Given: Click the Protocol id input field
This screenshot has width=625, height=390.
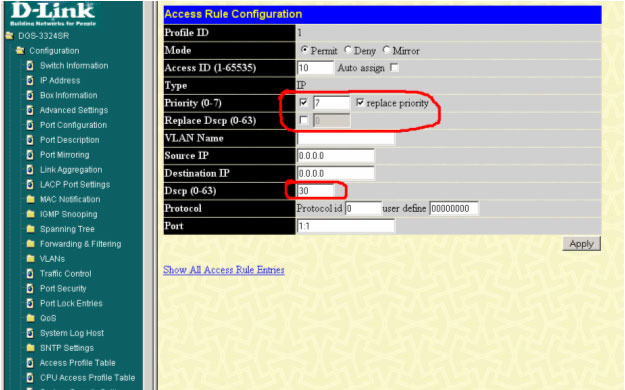Looking at the screenshot, I should point(363,209).
